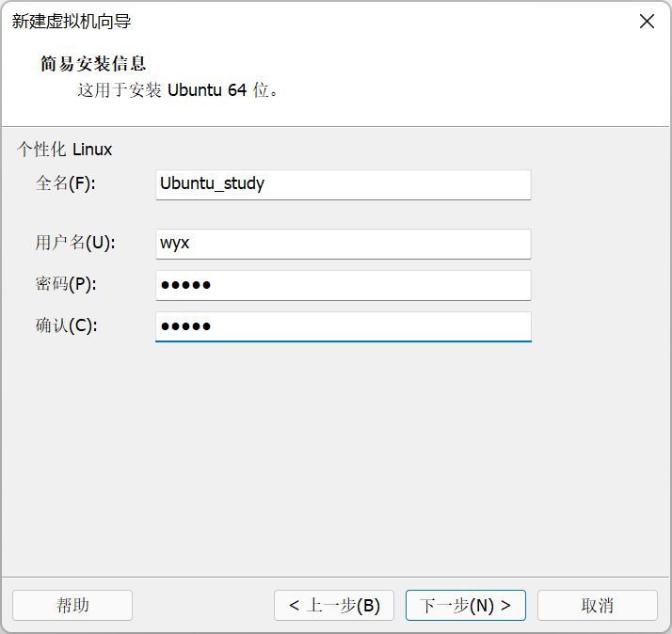
Task: Focus the 用户名 field containing wyx
Action: [343, 244]
